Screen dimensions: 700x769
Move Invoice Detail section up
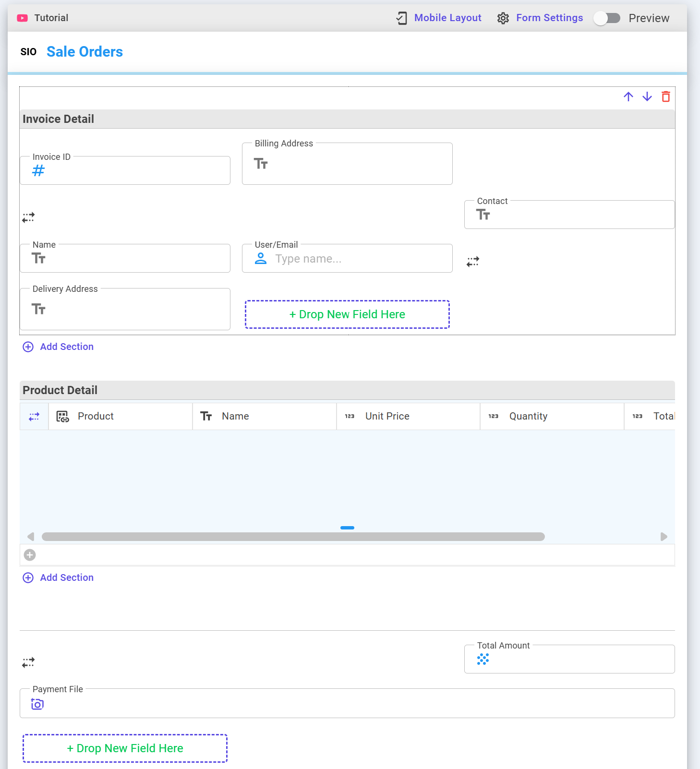click(x=628, y=97)
